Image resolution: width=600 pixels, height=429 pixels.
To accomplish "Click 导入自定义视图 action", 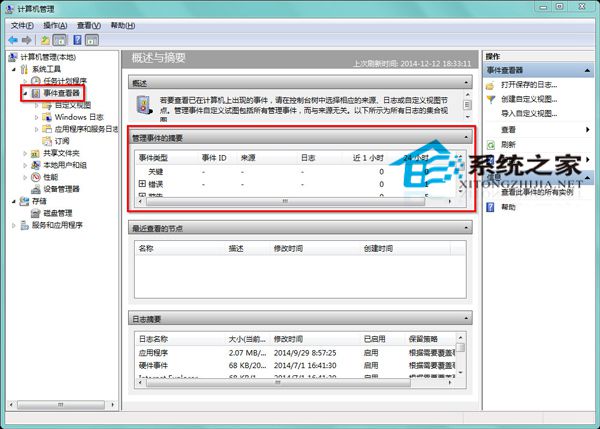I will [x=529, y=114].
